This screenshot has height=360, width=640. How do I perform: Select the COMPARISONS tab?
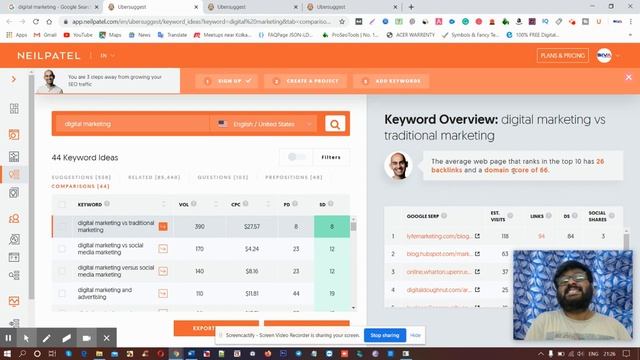tap(80, 187)
